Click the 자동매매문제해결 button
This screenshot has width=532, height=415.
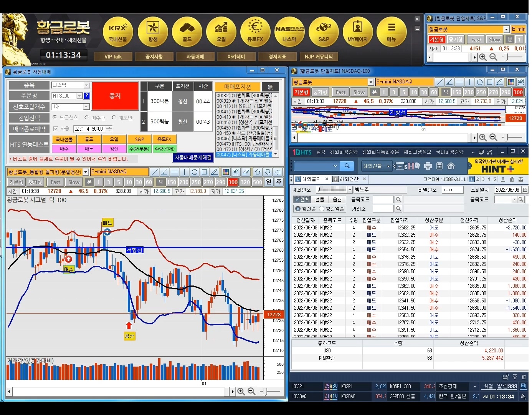click(x=193, y=158)
